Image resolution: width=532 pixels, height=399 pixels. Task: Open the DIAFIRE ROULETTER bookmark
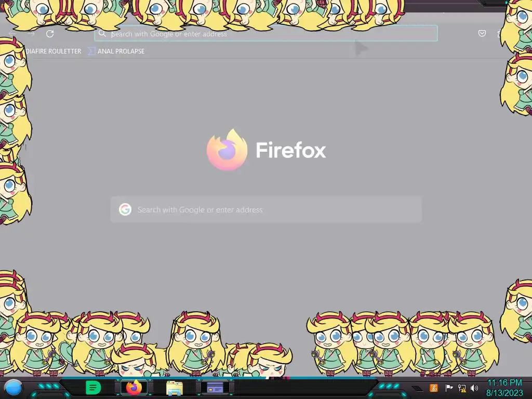54,51
